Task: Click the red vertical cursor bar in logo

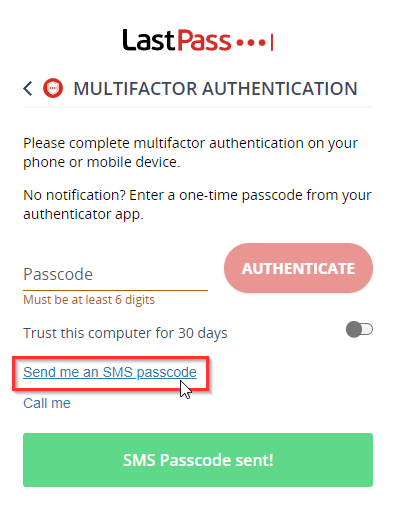Action: point(272,42)
